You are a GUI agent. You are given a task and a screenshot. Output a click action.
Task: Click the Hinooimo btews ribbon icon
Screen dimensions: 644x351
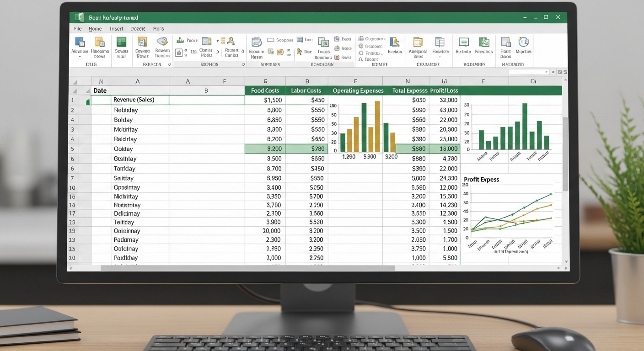click(x=100, y=43)
